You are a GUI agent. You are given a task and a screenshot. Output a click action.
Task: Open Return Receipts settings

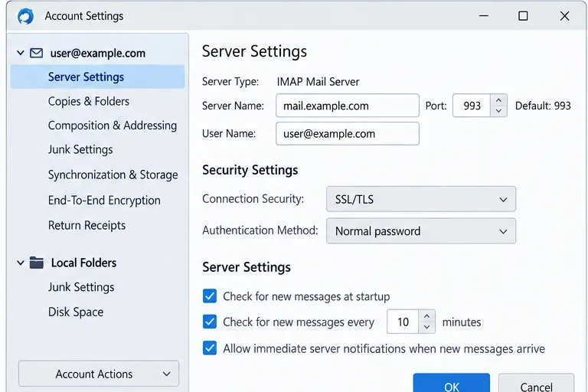87,225
